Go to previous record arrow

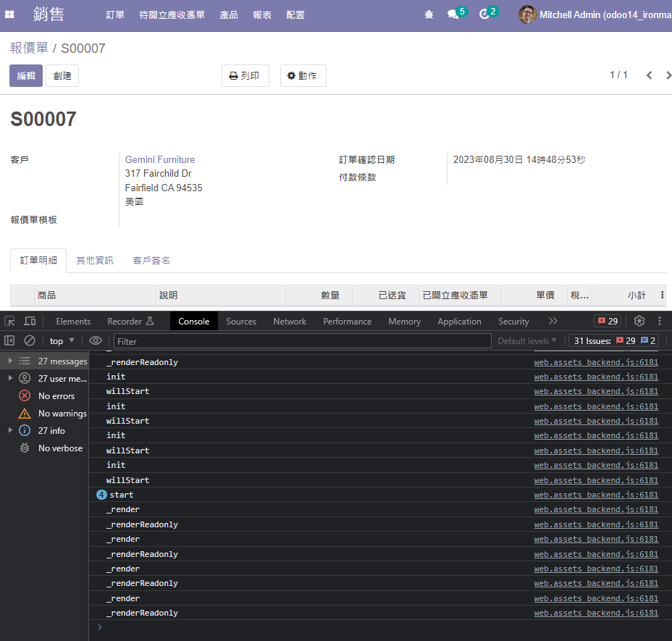649,75
